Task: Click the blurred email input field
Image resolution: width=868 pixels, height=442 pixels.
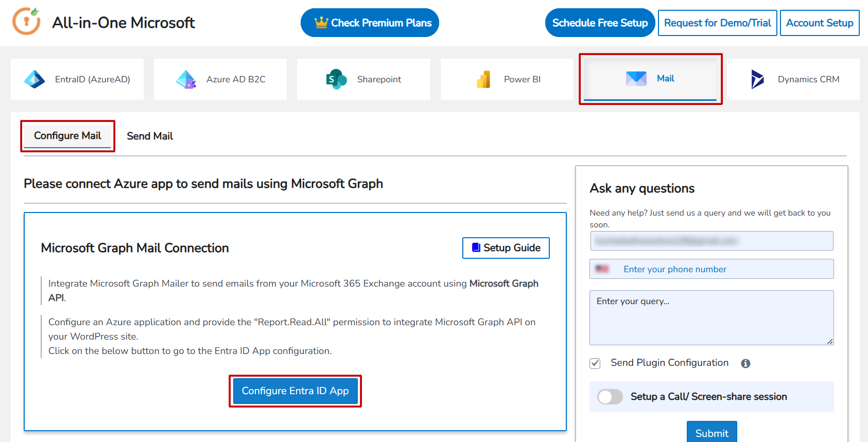Action: (x=711, y=241)
